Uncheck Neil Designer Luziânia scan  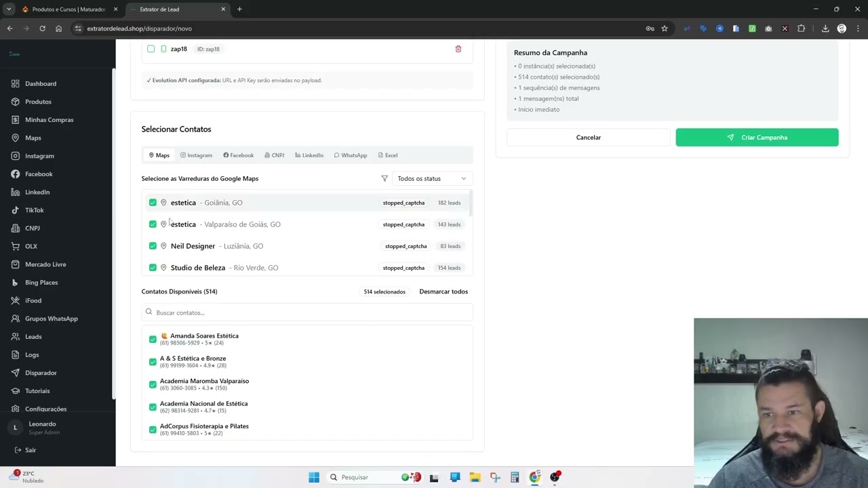coord(153,246)
